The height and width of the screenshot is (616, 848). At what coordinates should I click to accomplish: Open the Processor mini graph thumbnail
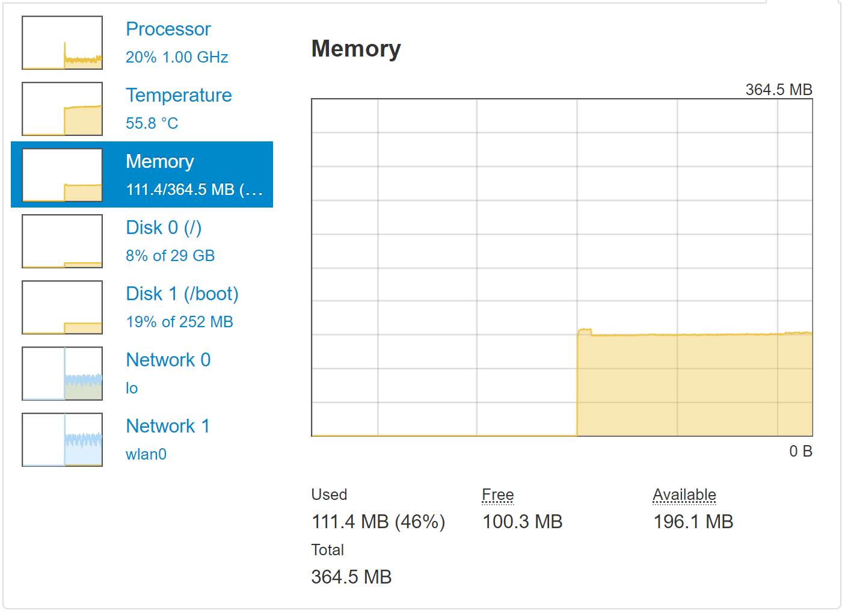[x=62, y=43]
